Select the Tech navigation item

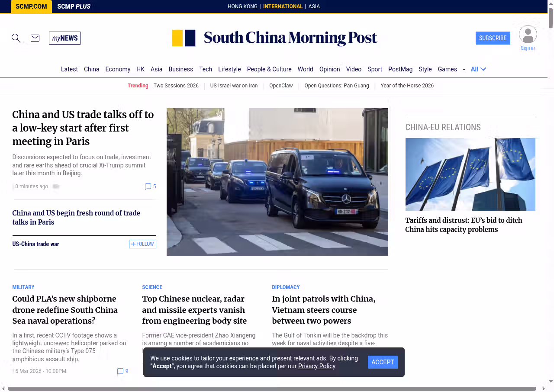coord(206,69)
